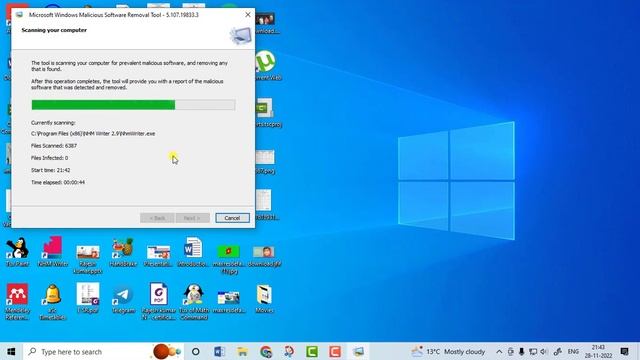
Task: Click the taskbar search box
Action: click(x=104, y=351)
